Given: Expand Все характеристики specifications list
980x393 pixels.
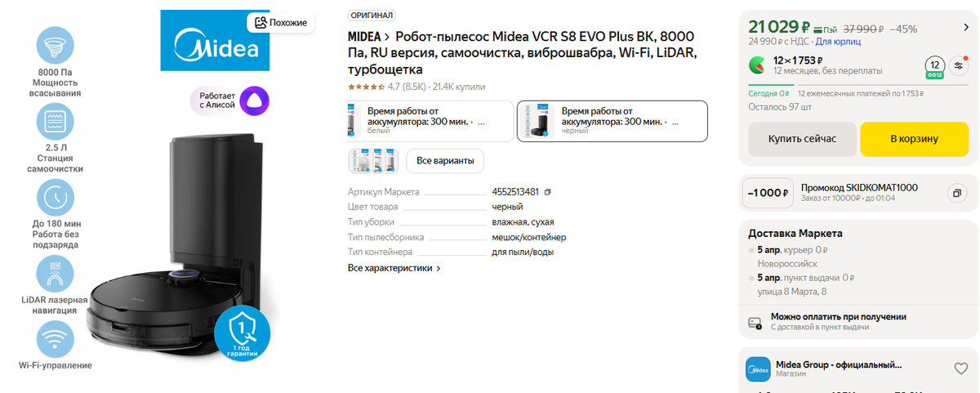Looking at the screenshot, I should (x=394, y=268).
